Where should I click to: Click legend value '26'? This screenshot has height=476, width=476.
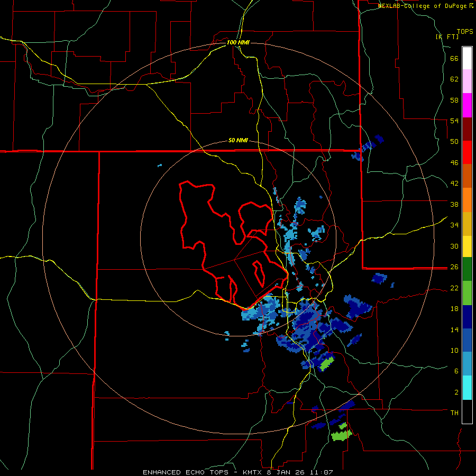point(454,267)
